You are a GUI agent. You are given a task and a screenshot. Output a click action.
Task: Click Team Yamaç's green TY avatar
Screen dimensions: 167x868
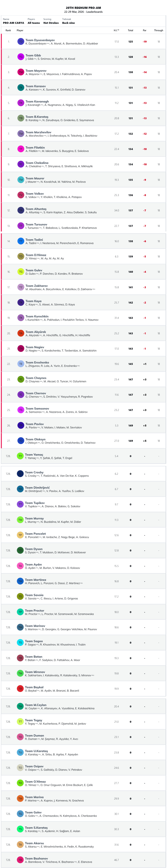coord(20,456)
